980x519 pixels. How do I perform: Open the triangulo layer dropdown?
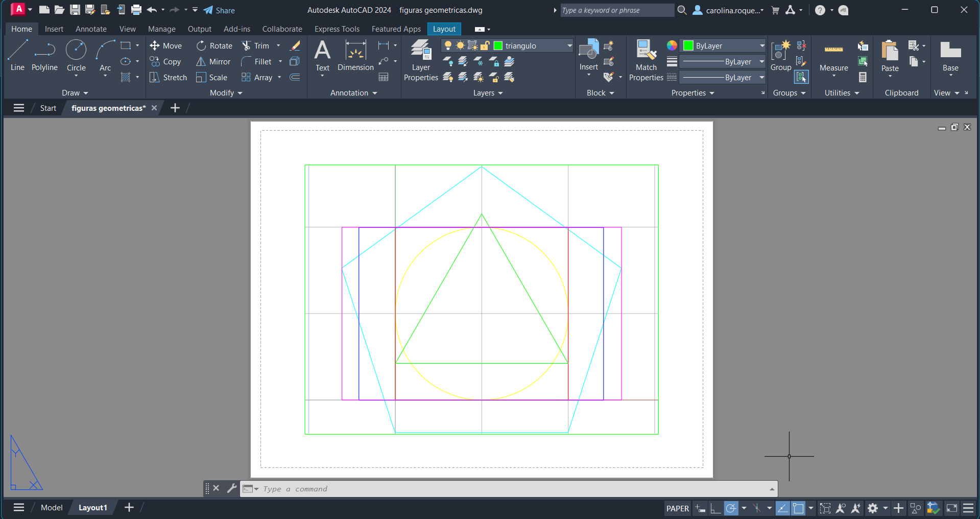coord(569,45)
